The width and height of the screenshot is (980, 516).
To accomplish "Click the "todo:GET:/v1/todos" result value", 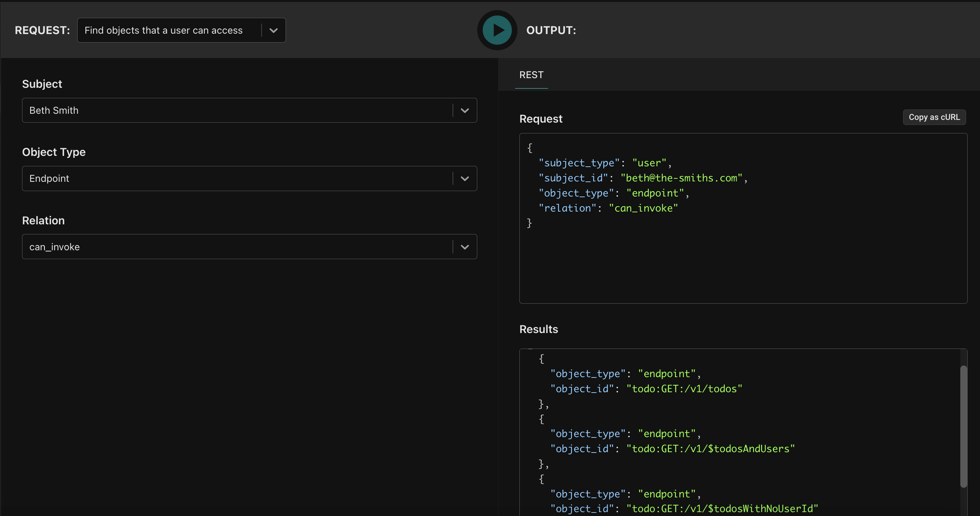I will pos(684,389).
